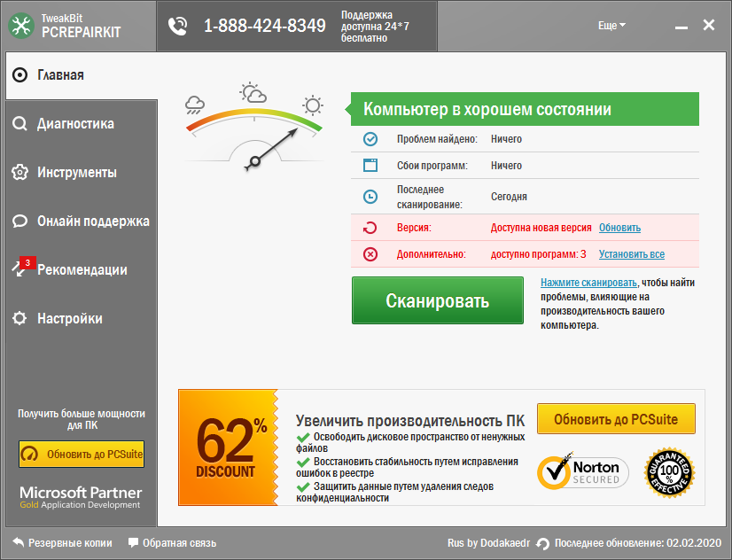Click the TweakBit wrench logo icon
Screen dimensions: 732x560
21,26
